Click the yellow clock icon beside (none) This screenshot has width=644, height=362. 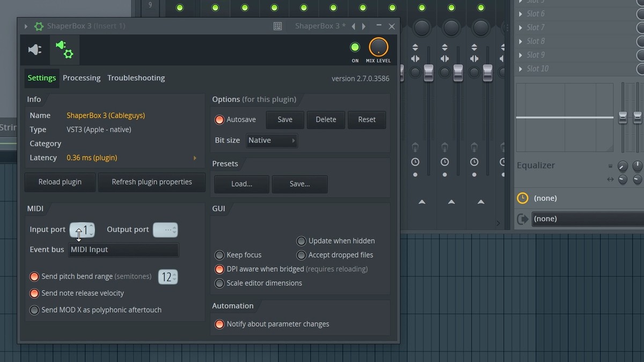[522, 198]
